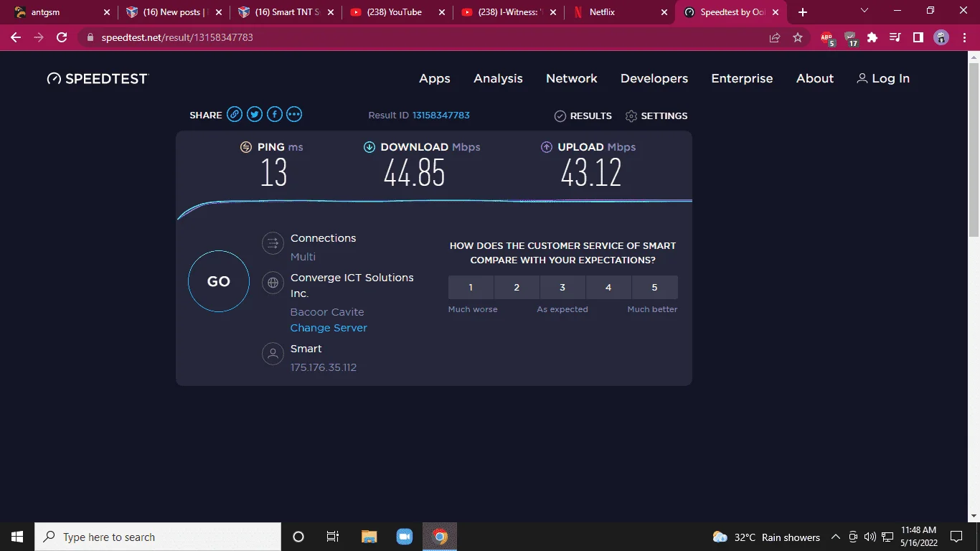Click the Ping icon
980x551 pixels.
pos(246,147)
